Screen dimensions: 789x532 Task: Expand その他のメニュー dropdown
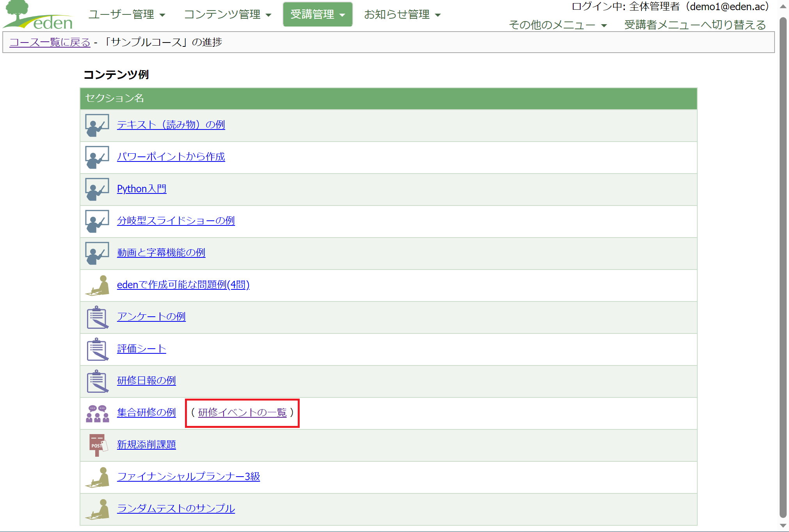558,25
